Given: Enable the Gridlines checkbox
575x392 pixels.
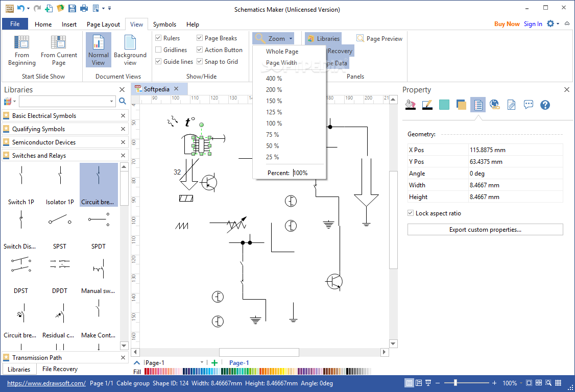Looking at the screenshot, I should (x=158, y=50).
